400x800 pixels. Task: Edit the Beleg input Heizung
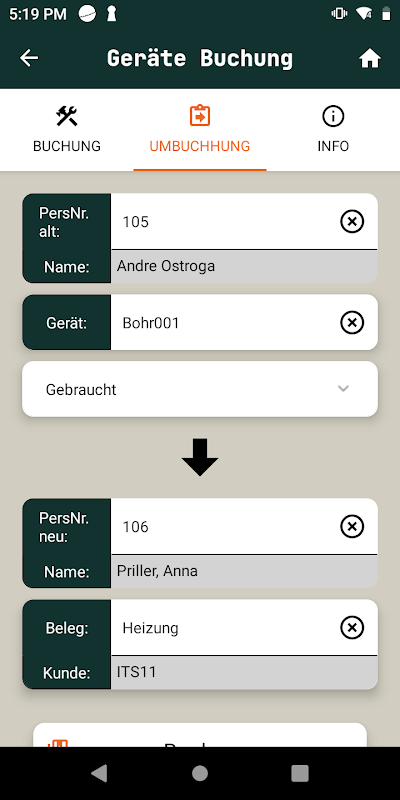click(x=224, y=628)
